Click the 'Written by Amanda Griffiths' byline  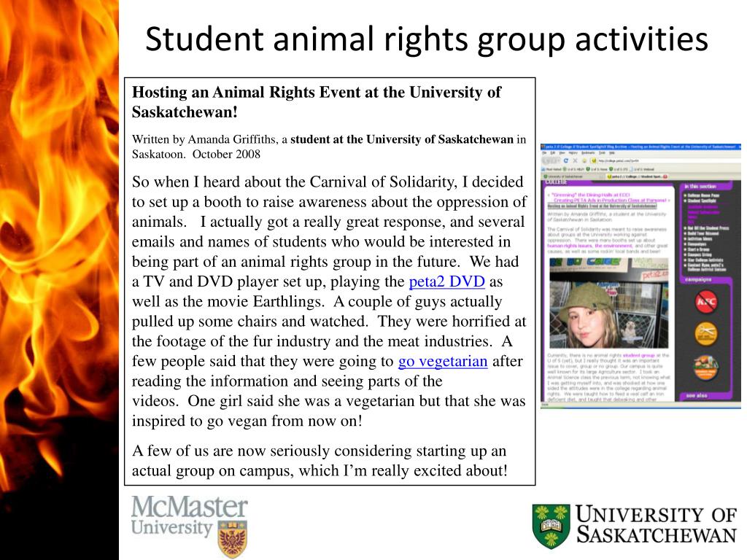(x=329, y=147)
